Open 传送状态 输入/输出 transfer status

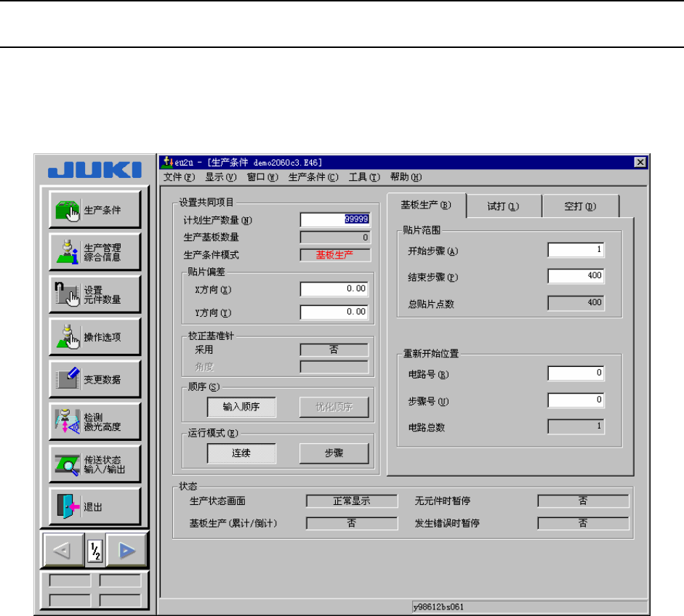94,463
